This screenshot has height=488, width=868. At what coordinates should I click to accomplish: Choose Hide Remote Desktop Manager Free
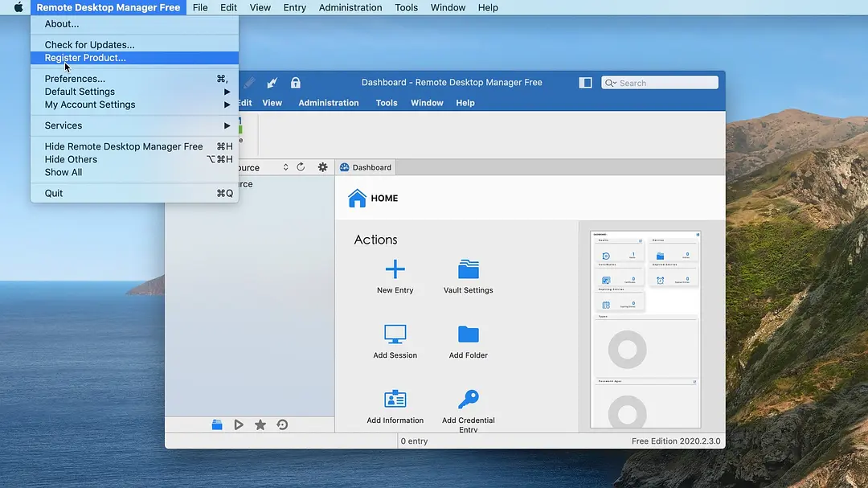pos(134,146)
